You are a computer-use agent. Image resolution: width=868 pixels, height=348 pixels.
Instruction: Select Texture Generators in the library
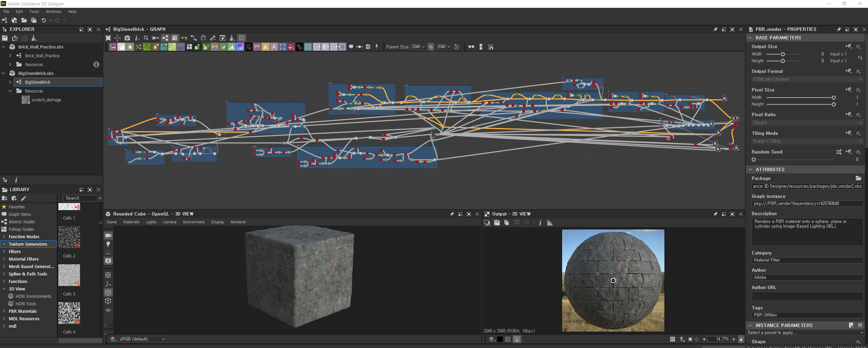pyautogui.click(x=28, y=244)
